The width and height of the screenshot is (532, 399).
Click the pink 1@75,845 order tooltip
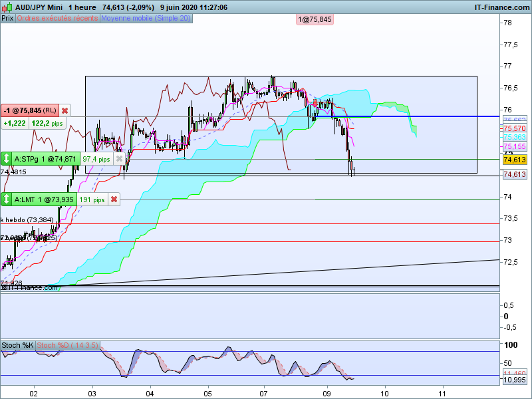pyautogui.click(x=315, y=20)
